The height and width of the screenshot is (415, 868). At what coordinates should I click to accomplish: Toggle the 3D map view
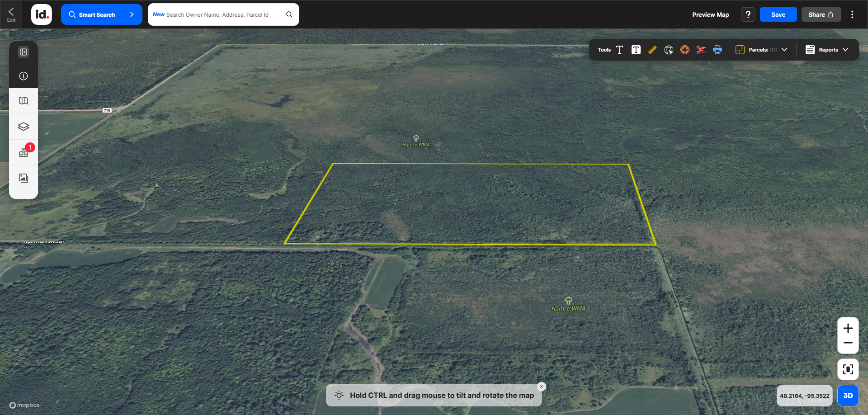point(848,396)
